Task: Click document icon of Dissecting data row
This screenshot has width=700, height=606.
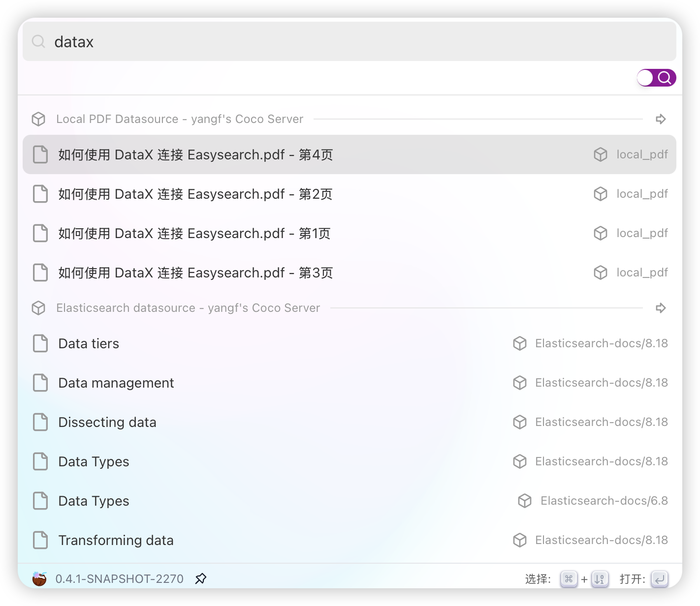Action: 40,422
